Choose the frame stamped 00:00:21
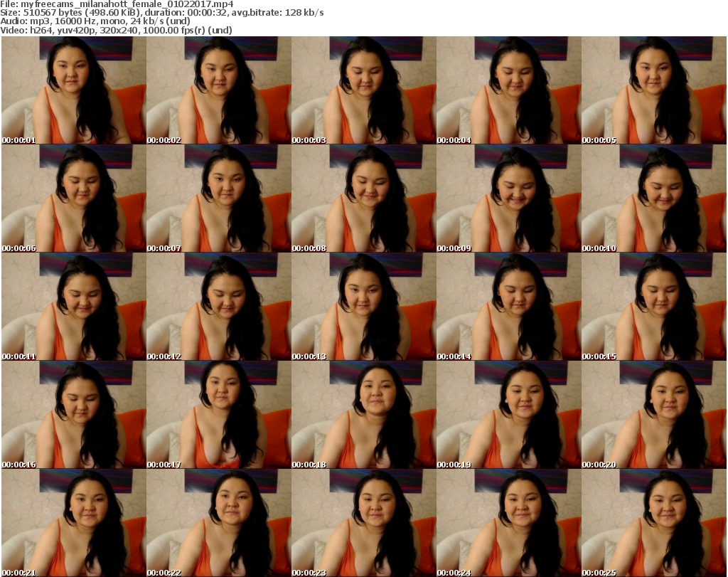Screen dimensions: 728x577 coord(74,523)
